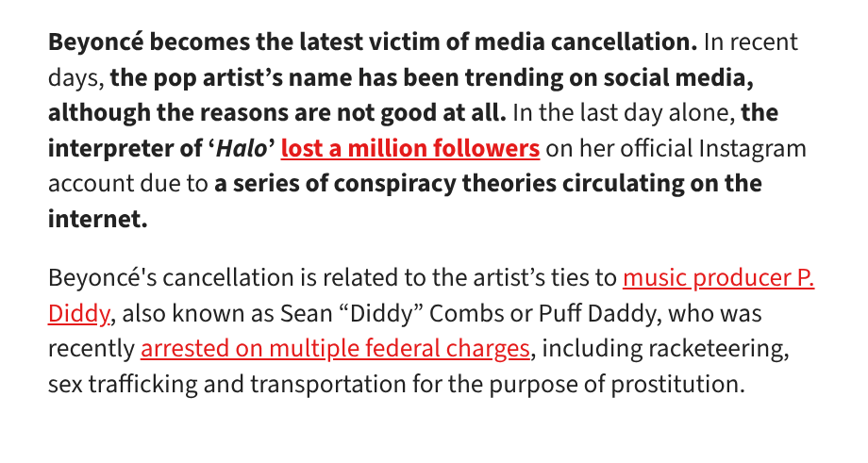Click the phrase 'In the last day alone'

[x=624, y=113]
